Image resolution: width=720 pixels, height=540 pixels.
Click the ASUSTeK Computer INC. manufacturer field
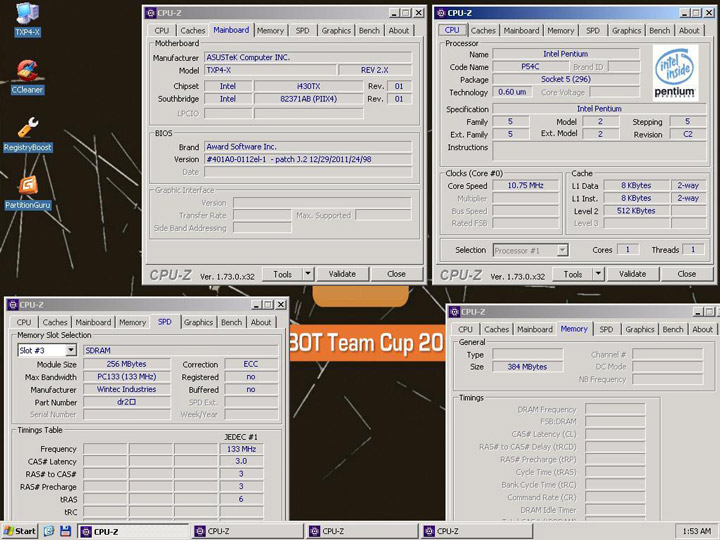point(308,57)
